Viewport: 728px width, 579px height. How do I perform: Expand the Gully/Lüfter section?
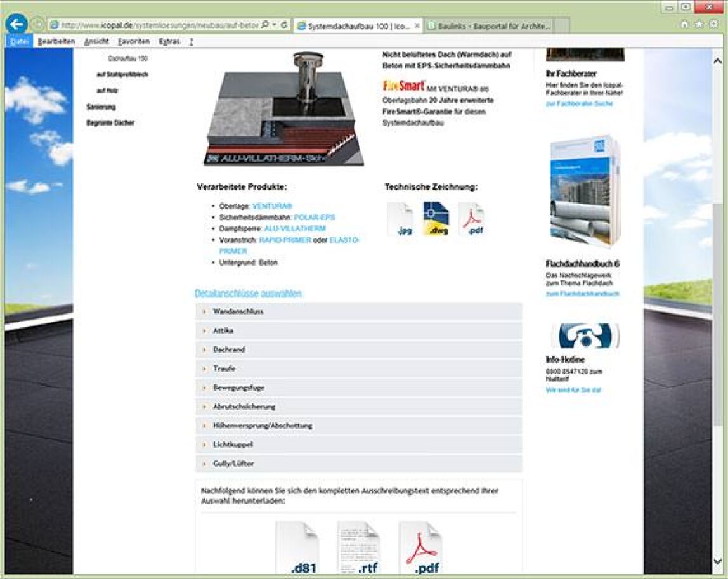point(358,464)
